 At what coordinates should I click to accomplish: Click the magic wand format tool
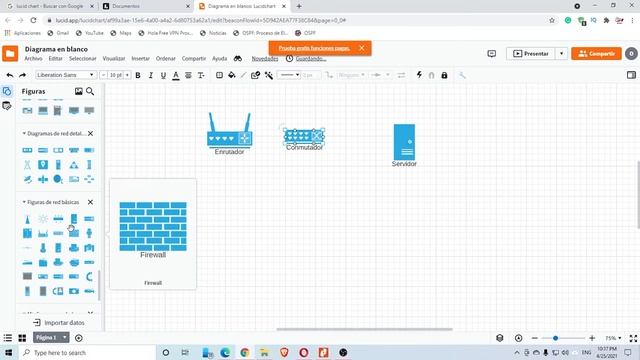(x=269, y=75)
